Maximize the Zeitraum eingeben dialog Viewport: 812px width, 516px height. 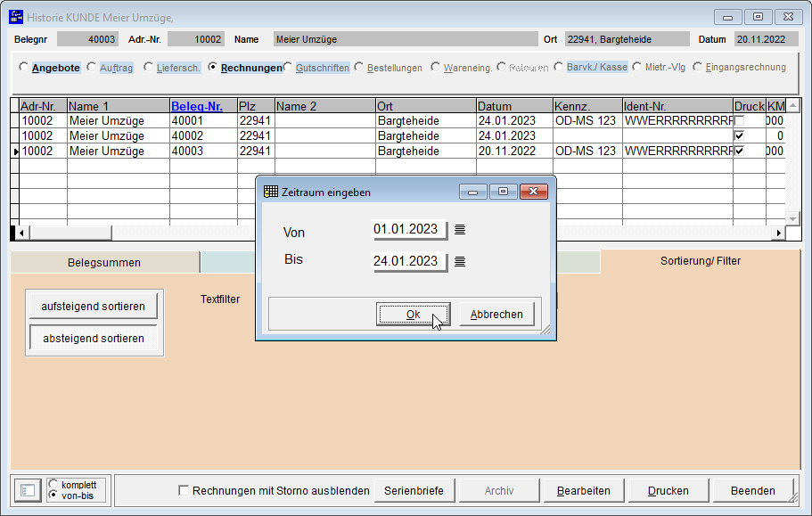tap(503, 192)
